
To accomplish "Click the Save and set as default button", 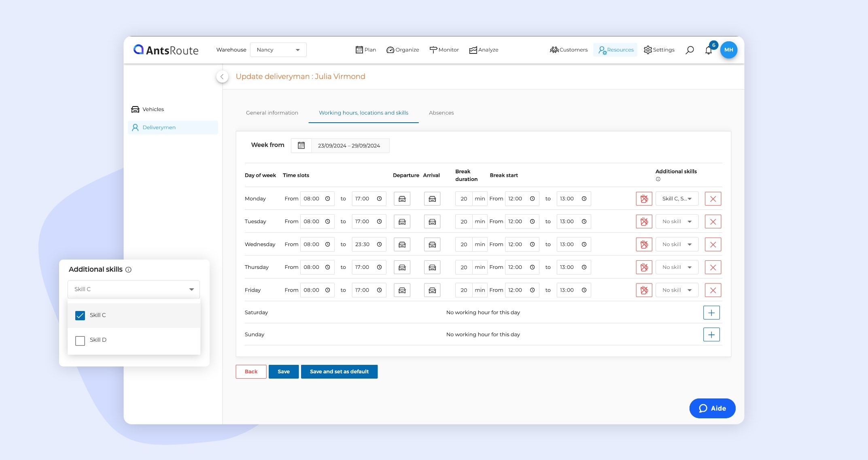I will tap(339, 372).
